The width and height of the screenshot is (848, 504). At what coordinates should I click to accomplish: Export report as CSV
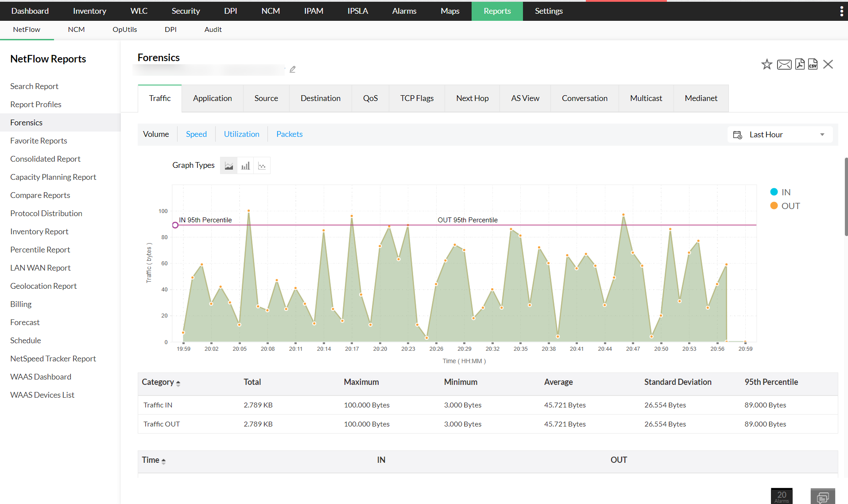click(x=813, y=64)
